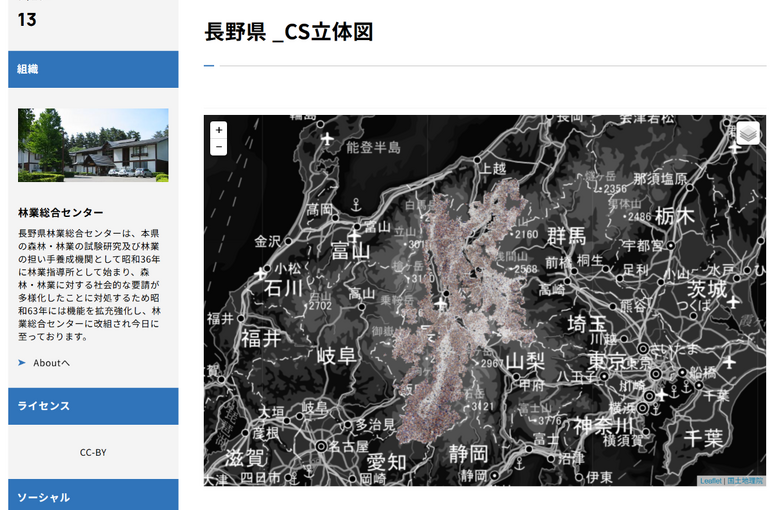770x510 pixels.
Task: Click the 横須賀 label on the map
Action: click(x=623, y=441)
